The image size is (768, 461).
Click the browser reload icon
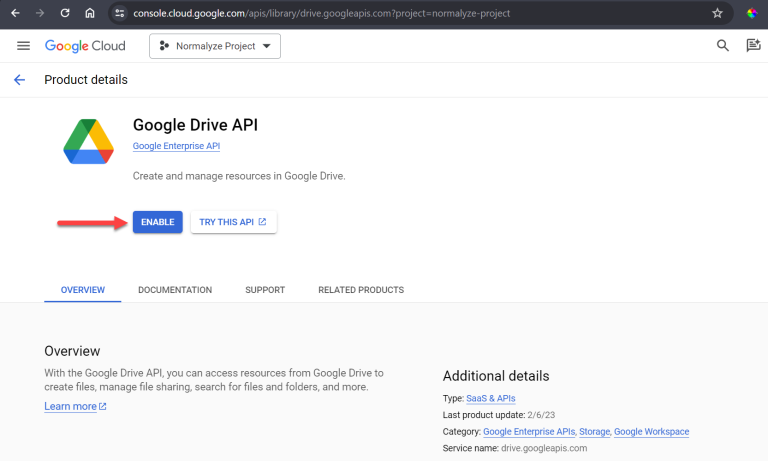point(65,14)
